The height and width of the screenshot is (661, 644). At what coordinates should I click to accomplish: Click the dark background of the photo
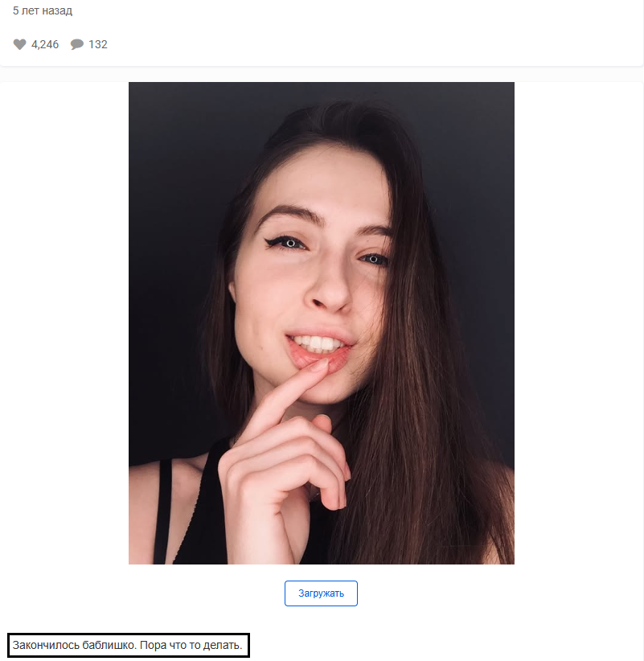point(177,169)
